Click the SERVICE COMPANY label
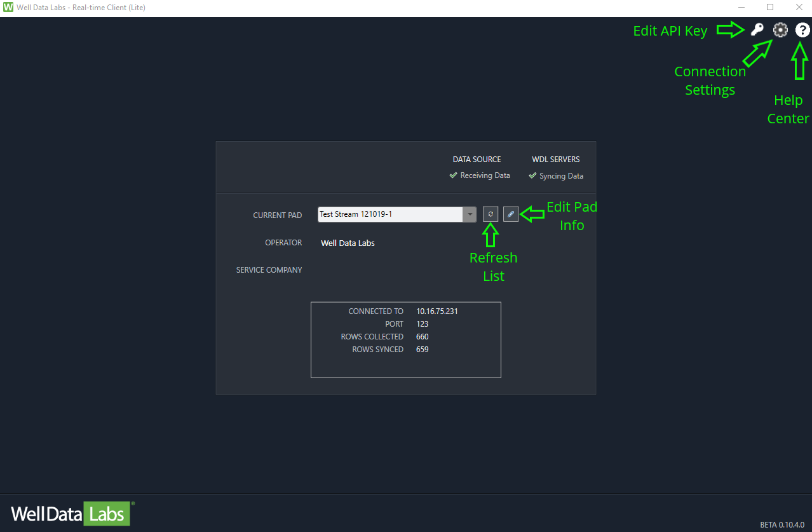Viewport: 812px width, 532px height. 269,270
